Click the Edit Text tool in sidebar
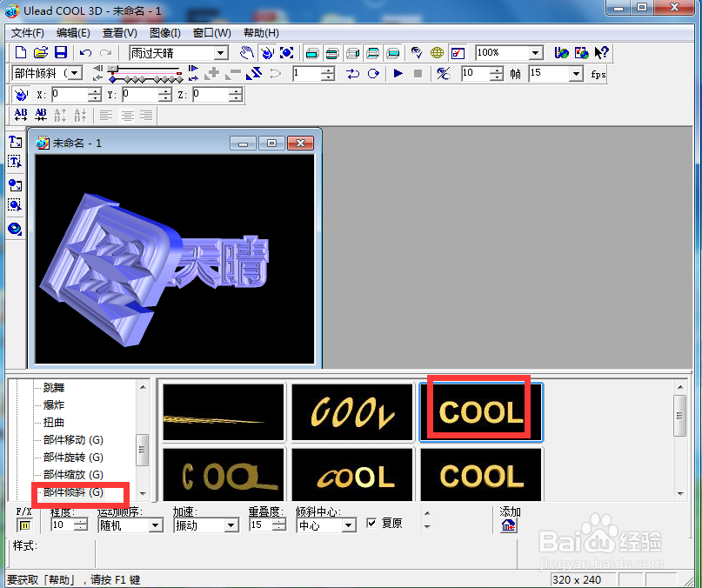 pyautogui.click(x=15, y=162)
